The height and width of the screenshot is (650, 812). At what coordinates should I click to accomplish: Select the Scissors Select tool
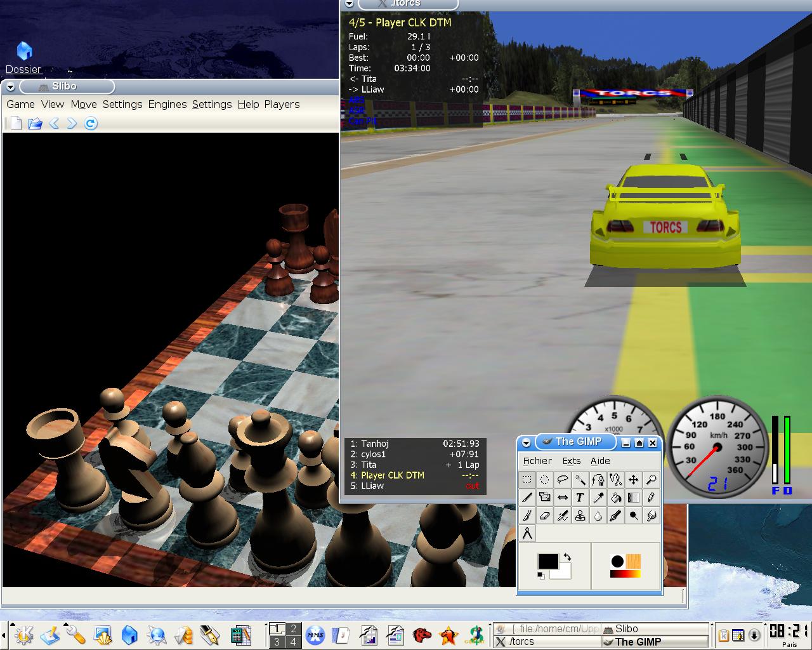point(615,480)
